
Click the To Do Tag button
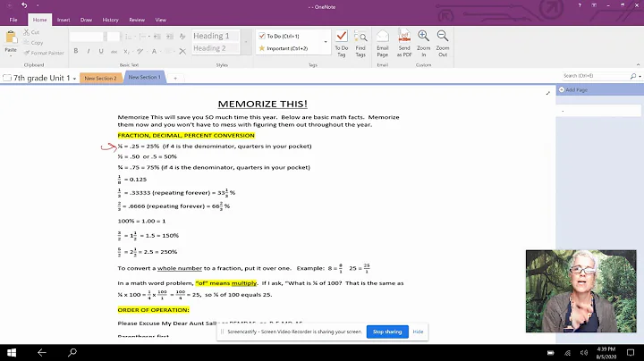pyautogui.click(x=342, y=44)
